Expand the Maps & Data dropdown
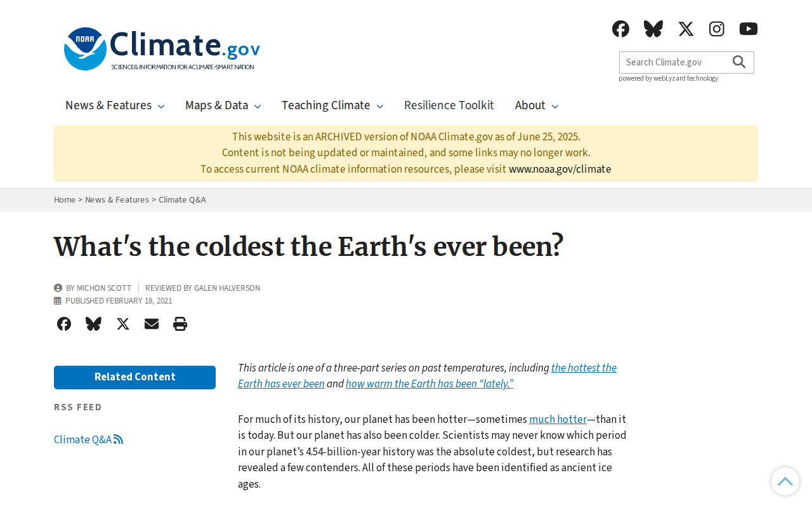 [x=223, y=105]
